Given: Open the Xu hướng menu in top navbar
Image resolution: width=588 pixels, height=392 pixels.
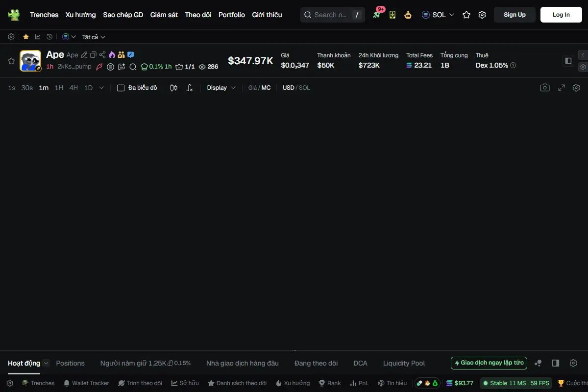Looking at the screenshot, I should pos(81,15).
